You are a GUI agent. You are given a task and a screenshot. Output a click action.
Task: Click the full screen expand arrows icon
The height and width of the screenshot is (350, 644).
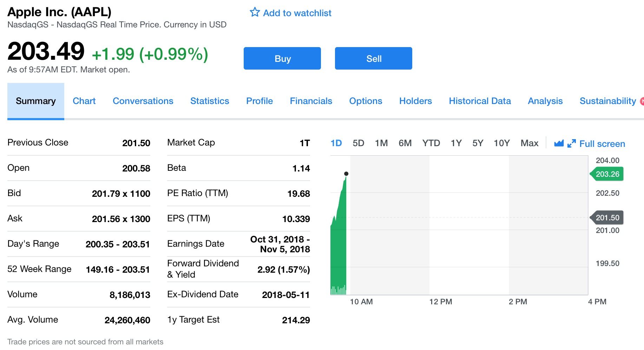(572, 143)
